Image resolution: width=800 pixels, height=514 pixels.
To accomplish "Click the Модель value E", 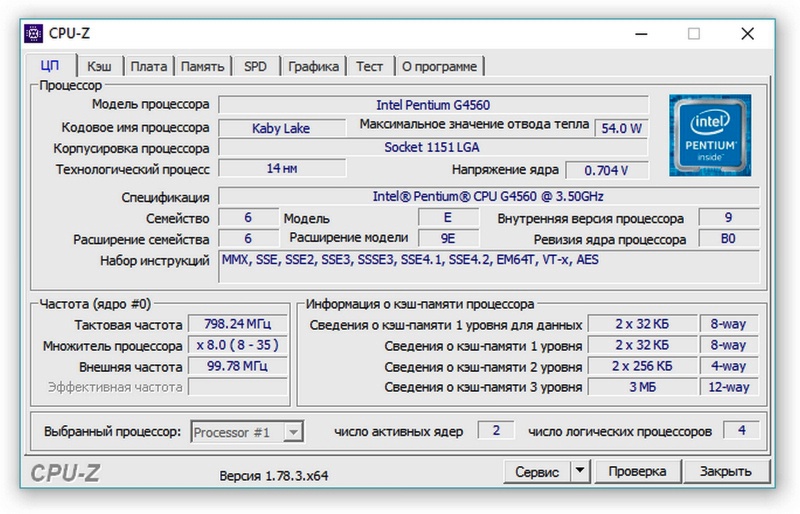I will 448,218.
